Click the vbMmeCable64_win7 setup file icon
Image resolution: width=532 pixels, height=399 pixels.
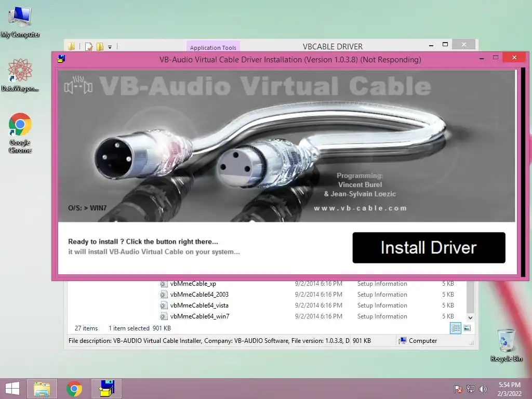pos(164,316)
